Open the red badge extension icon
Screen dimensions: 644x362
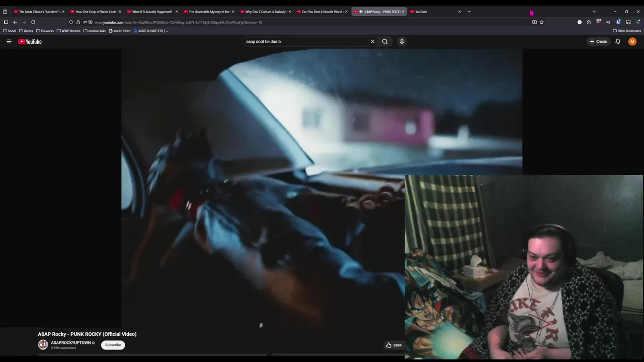[598, 22]
